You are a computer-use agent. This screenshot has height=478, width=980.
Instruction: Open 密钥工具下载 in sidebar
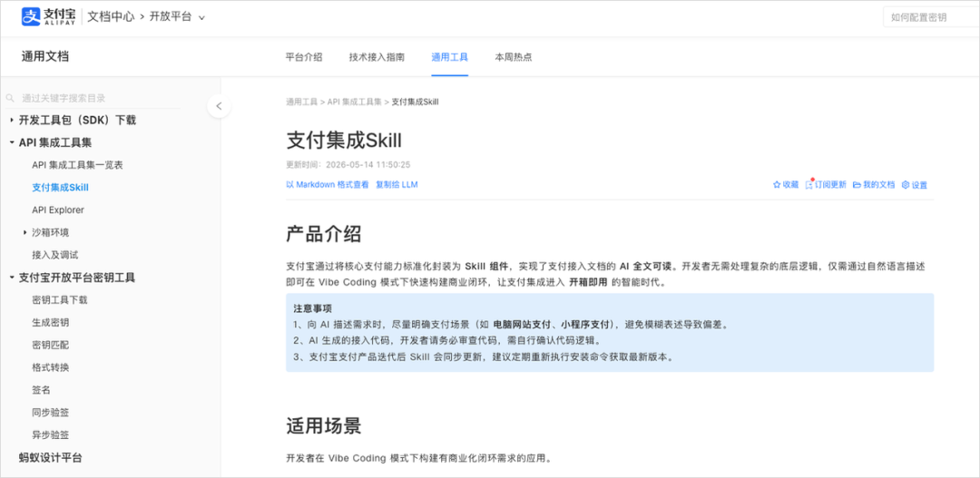click(x=59, y=300)
